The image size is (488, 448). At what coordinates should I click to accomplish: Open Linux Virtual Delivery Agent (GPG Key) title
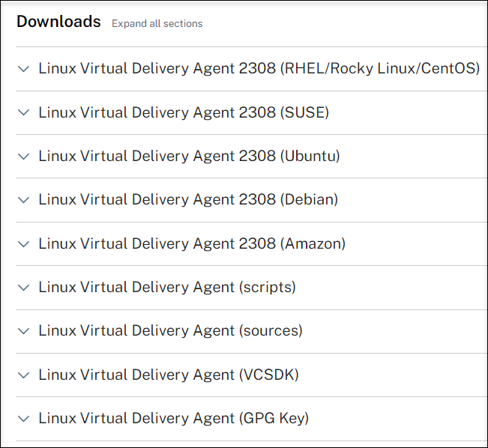(x=173, y=418)
